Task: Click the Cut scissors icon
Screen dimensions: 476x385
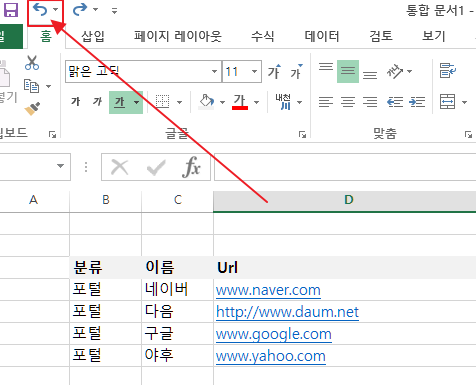Action: pos(32,63)
